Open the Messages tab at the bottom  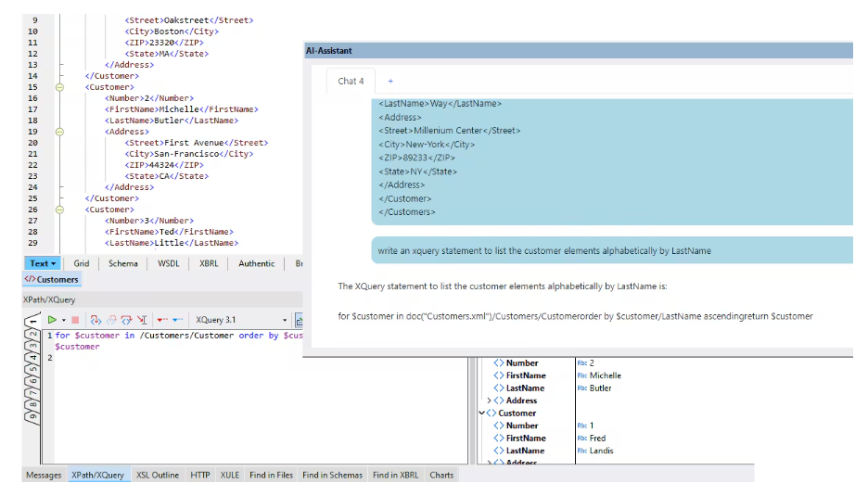44,475
